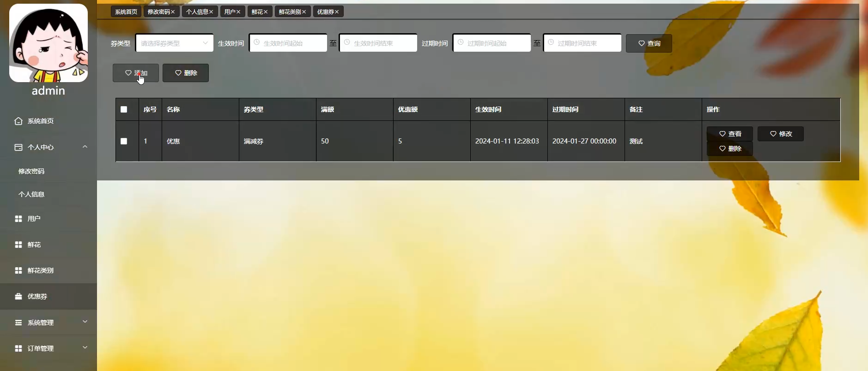Focus the 过期时间结束 date input
This screenshot has width=868, height=371.
[582, 43]
